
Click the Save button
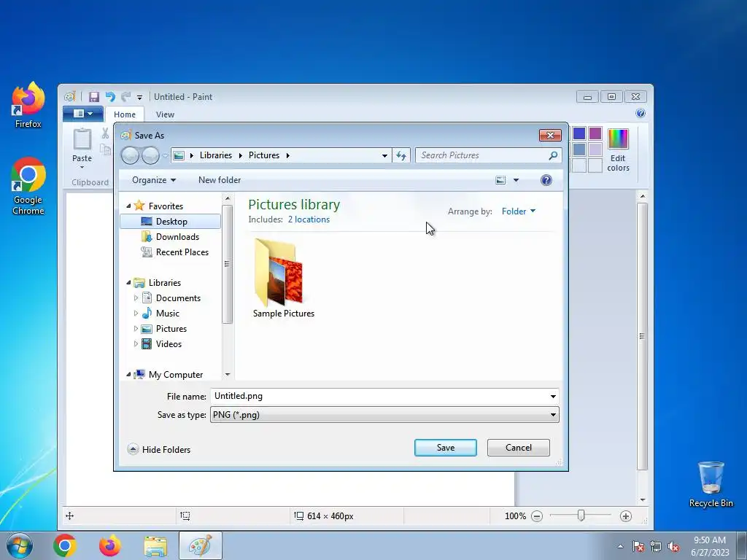pos(446,448)
